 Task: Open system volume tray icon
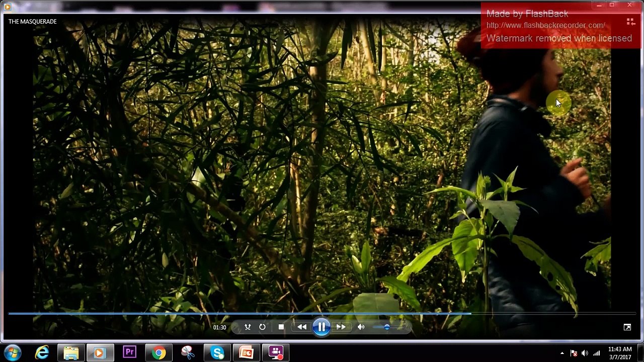pos(585,353)
